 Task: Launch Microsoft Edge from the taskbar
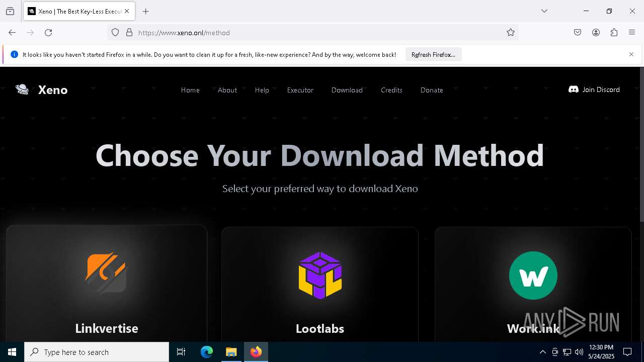207,352
